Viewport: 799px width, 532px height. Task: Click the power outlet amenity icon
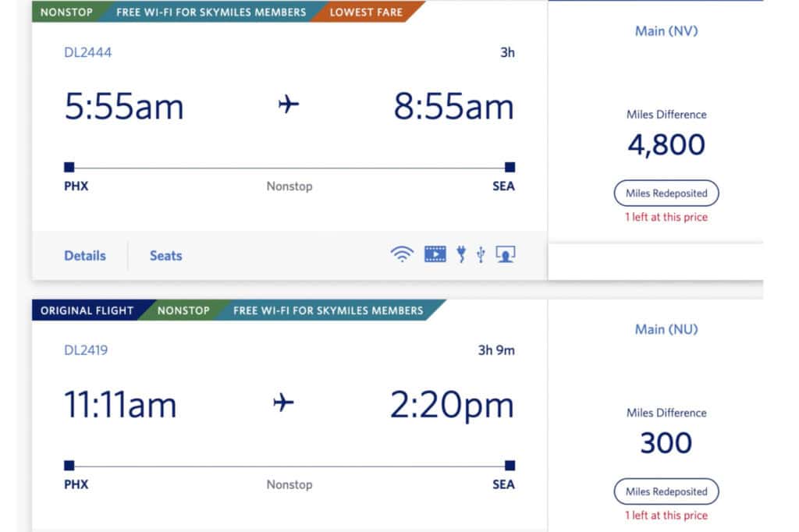tap(462, 254)
